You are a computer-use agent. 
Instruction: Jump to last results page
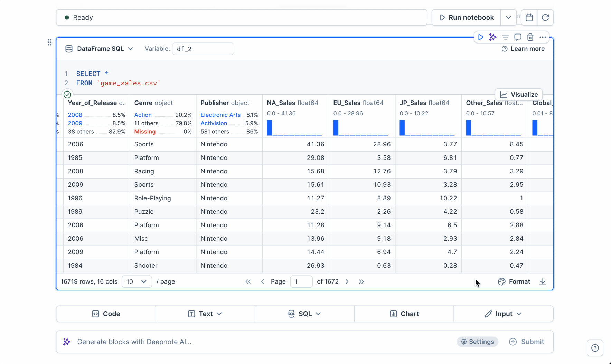pyautogui.click(x=361, y=282)
